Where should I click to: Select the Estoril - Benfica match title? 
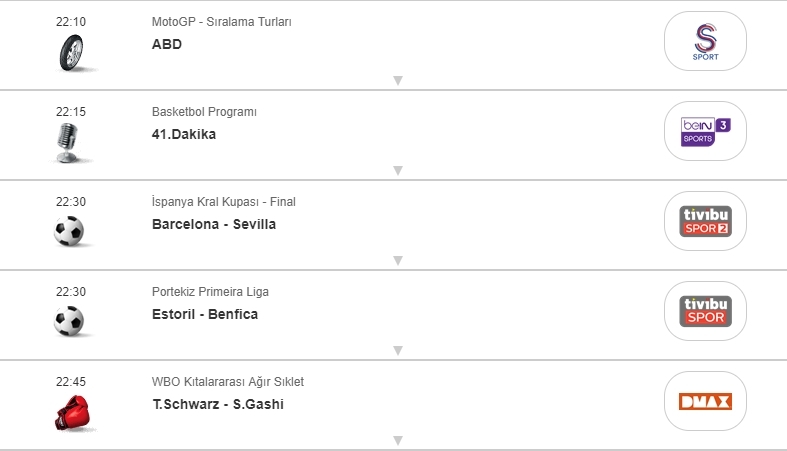pos(204,314)
